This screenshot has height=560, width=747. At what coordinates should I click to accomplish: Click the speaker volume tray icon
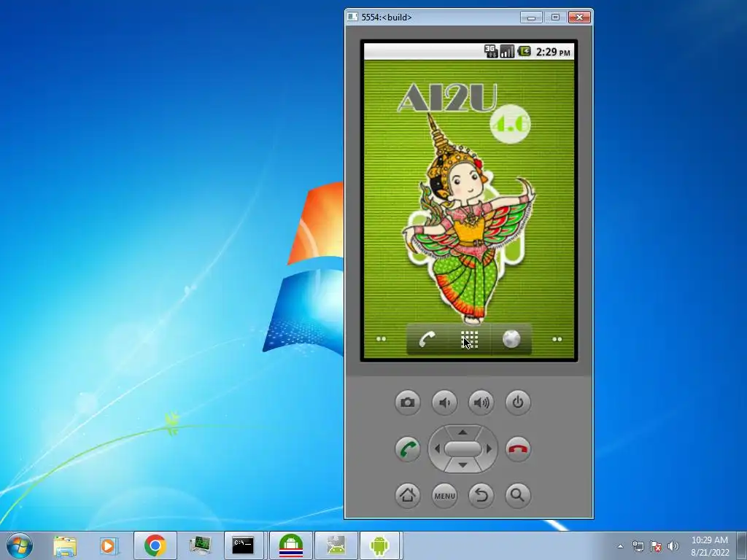point(673,546)
